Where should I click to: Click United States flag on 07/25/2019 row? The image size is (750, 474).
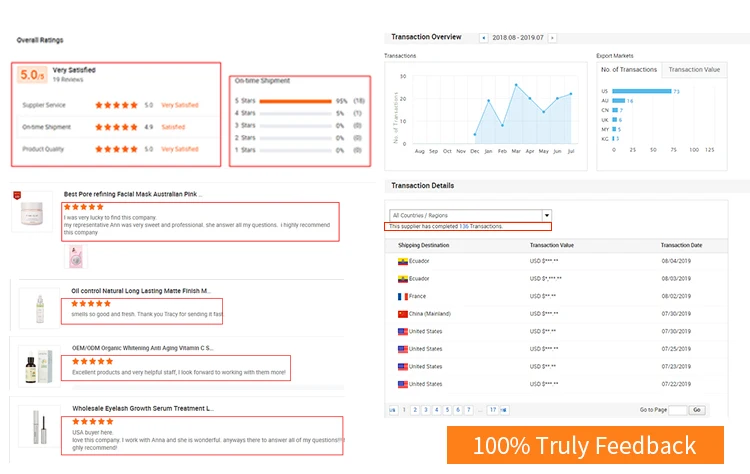tap(403, 349)
